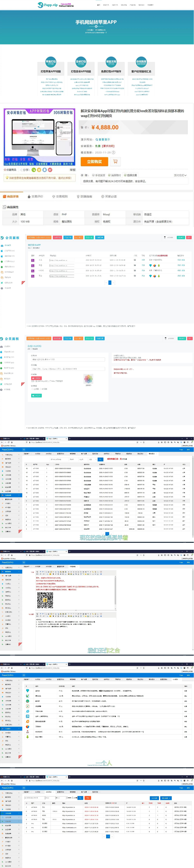This screenshot has width=194, height=868.
Task: Share via the red Weibo icon
Action: (50, 170)
